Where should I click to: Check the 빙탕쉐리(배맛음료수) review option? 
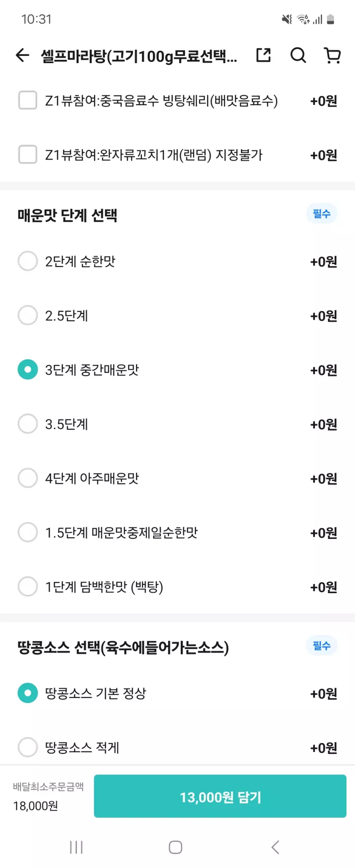177,101
